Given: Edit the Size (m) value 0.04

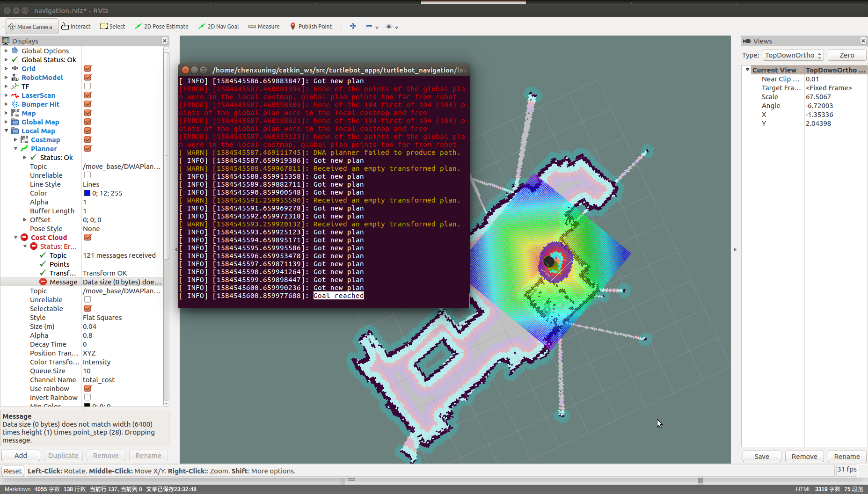Looking at the screenshot, I should point(89,326).
